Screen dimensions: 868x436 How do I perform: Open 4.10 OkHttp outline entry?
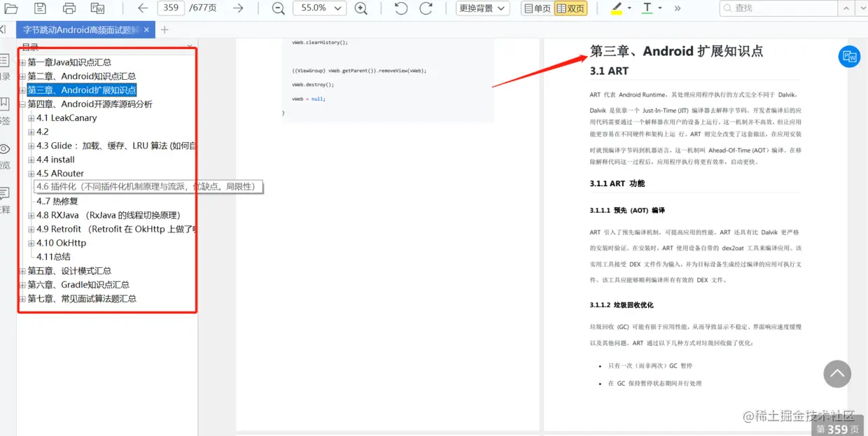pyautogui.click(x=62, y=243)
